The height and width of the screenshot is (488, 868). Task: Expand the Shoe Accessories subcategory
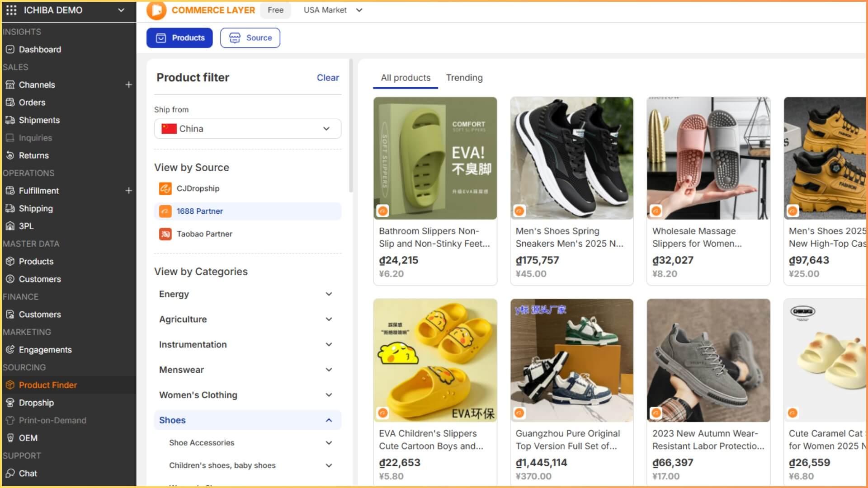point(329,443)
